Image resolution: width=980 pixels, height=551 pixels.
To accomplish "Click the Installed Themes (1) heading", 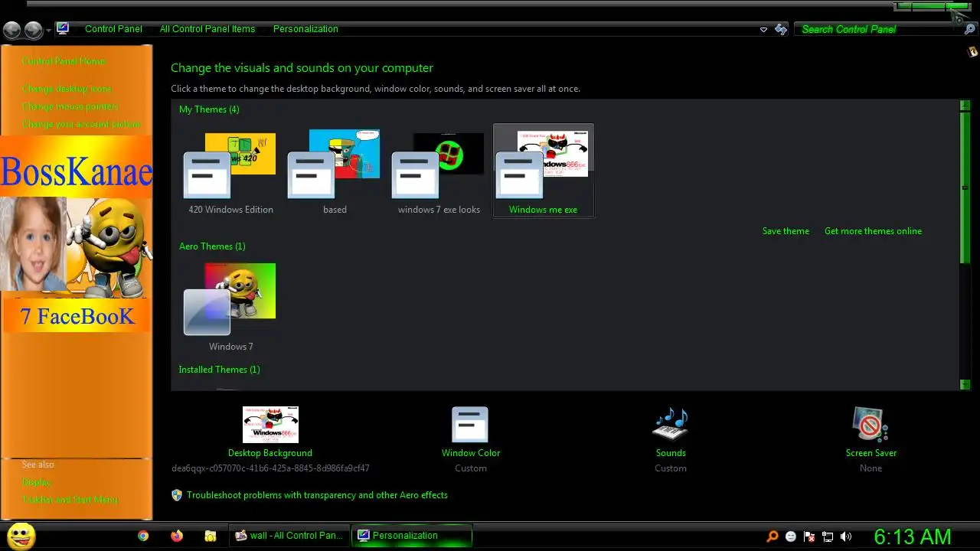I will pos(219,370).
